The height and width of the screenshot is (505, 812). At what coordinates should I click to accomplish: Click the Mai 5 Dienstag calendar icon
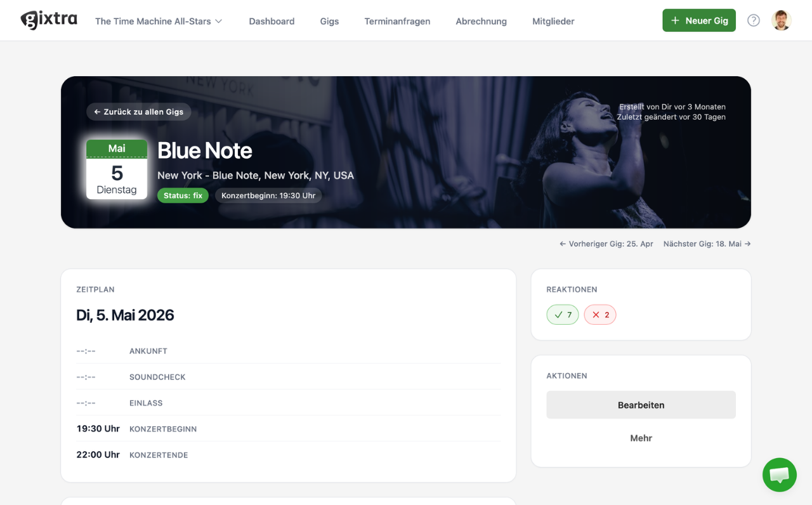[117, 169]
